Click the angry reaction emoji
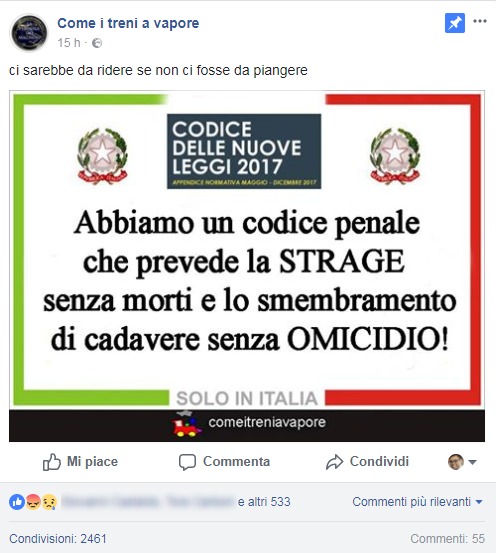The image size is (496, 553). [x=33, y=502]
